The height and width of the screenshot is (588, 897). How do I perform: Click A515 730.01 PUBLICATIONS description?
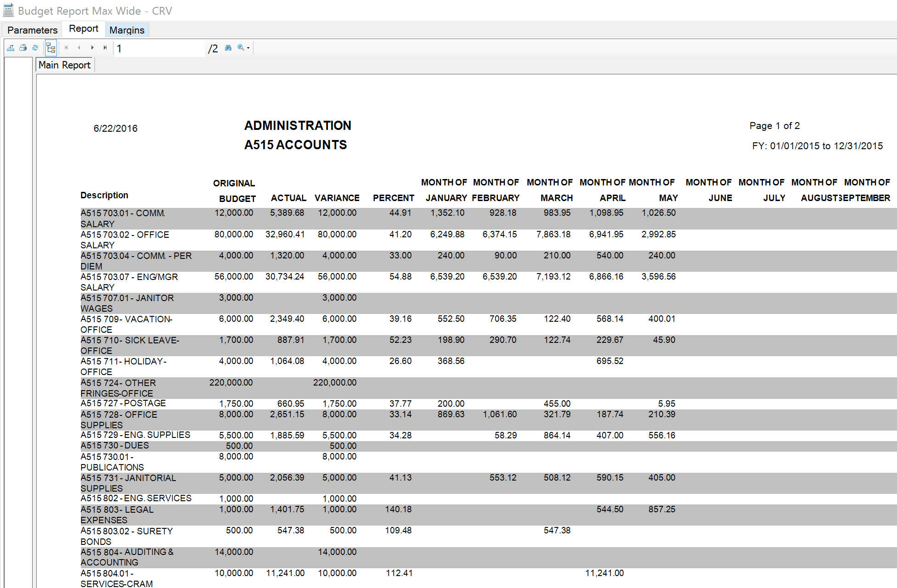pyautogui.click(x=112, y=462)
